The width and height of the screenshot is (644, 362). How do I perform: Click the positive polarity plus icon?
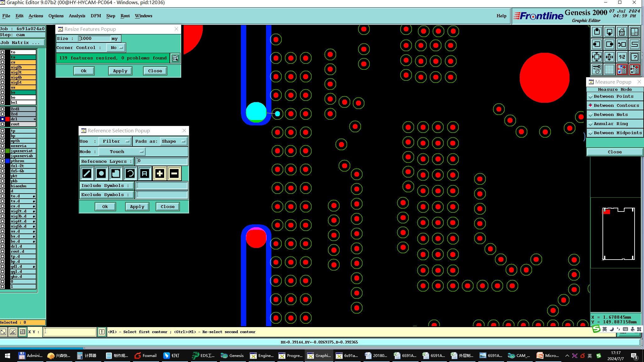click(160, 173)
